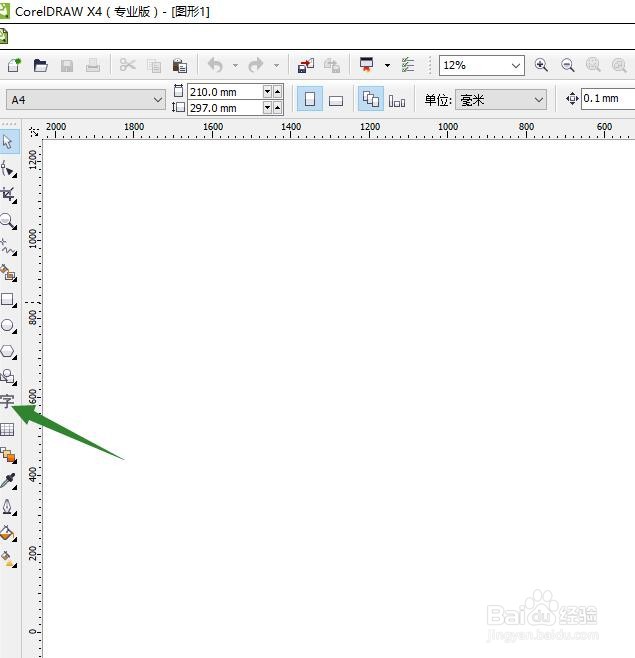635x658 pixels.
Task: Select the Smart fill tool
Action: click(8, 273)
